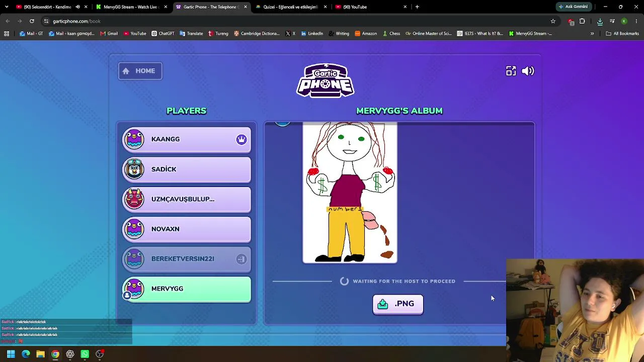The image size is (644, 362).
Task: Open the All Bookmarks folder
Action: pos(622,34)
